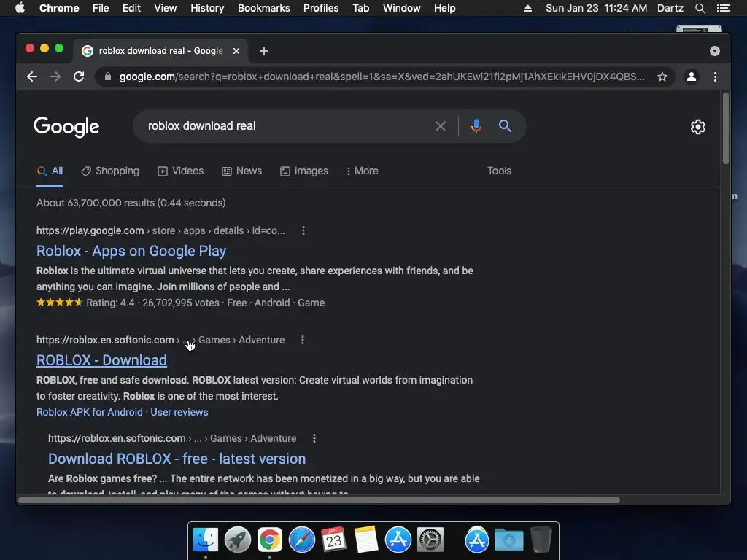The height and width of the screenshot is (560, 747).
Task: Click the horizontal scrollbar at the bottom
Action: tap(320, 500)
